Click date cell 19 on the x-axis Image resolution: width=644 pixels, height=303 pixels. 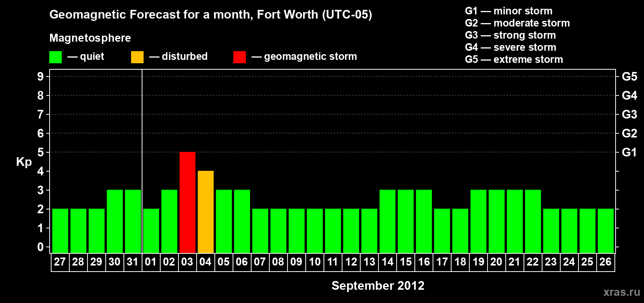click(478, 262)
